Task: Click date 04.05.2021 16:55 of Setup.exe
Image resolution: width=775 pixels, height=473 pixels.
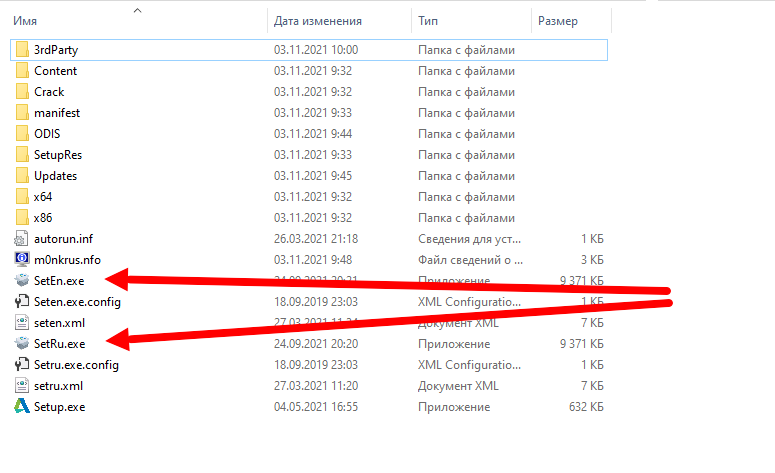Action: (316, 407)
